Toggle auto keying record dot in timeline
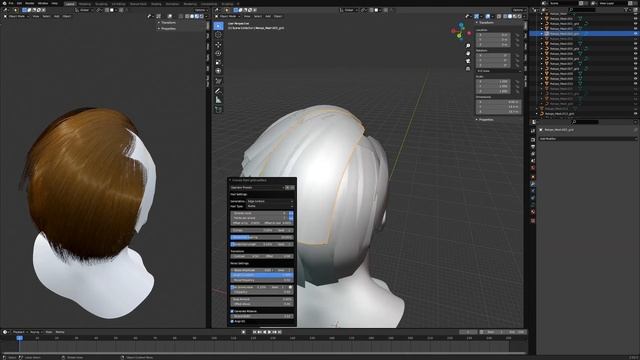This screenshot has height=360, width=640. [243, 332]
